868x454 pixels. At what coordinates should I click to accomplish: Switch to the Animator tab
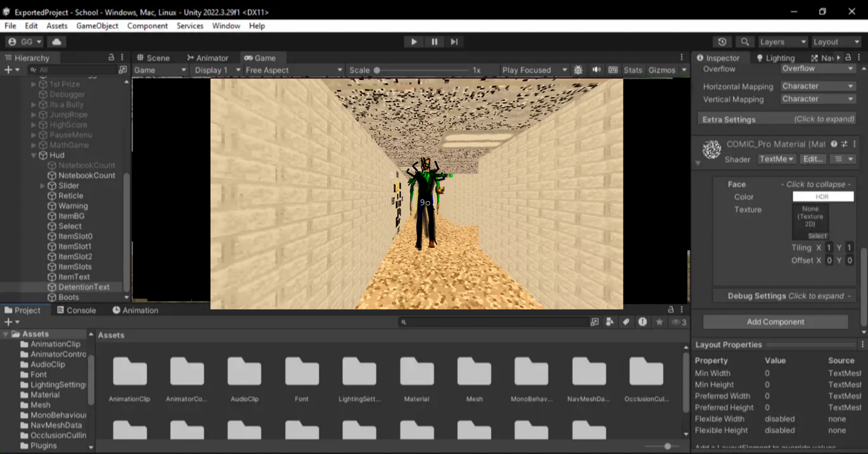pyautogui.click(x=208, y=58)
